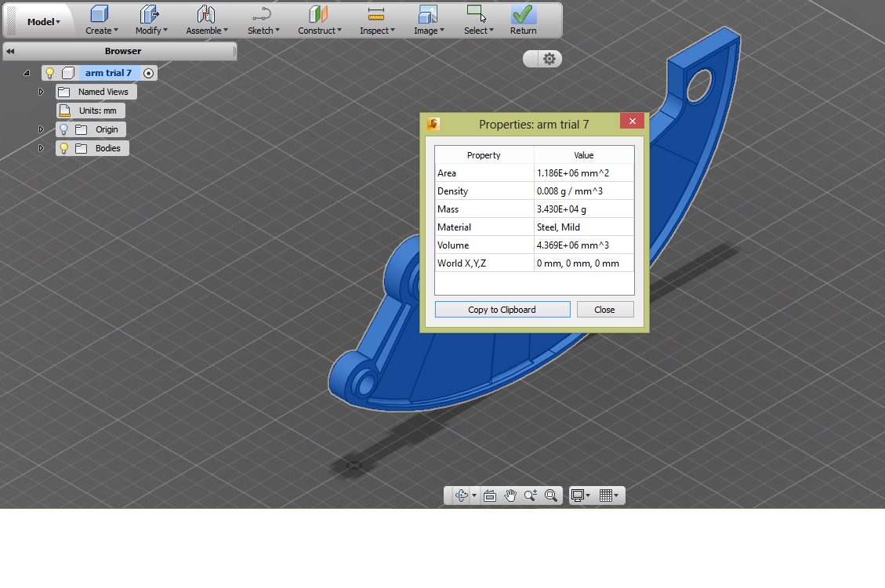
Task: Open the Sketch menu
Action: point(263,20)
